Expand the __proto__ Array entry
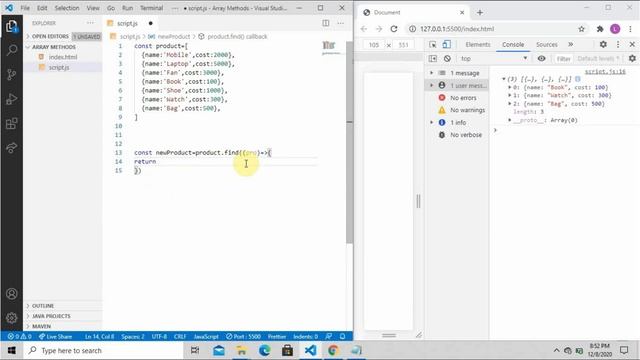Screen dimensions: 640x360 coord(510,120)
